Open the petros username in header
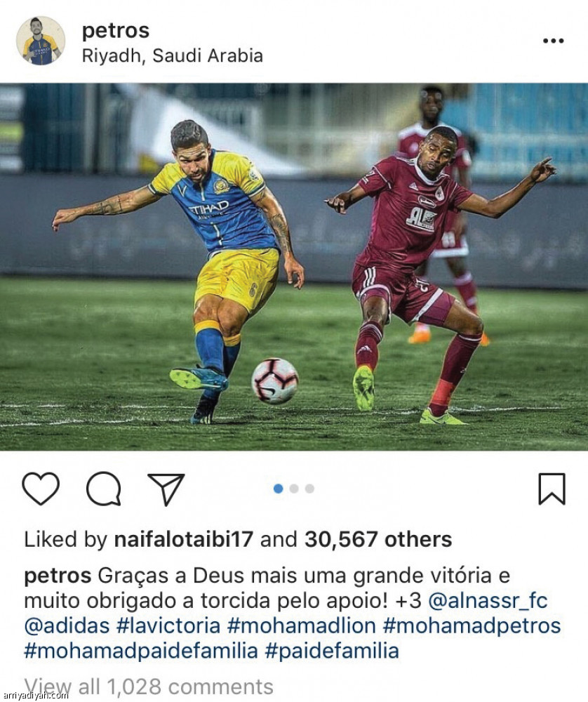The height and width of the screenshot is (702, 588). (x=116, y=31)
